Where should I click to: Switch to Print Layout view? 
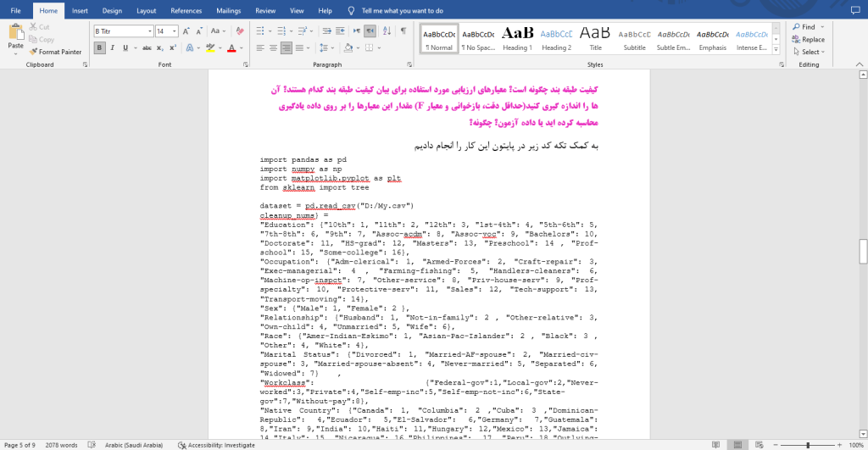click(x=737, y=445)
